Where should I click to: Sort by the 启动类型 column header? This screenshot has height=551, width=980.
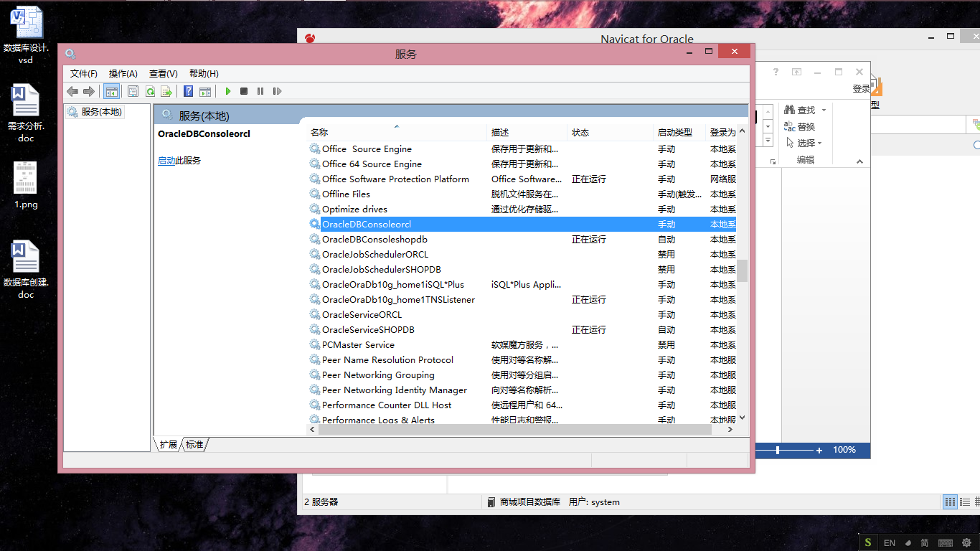tap(679, 133)
